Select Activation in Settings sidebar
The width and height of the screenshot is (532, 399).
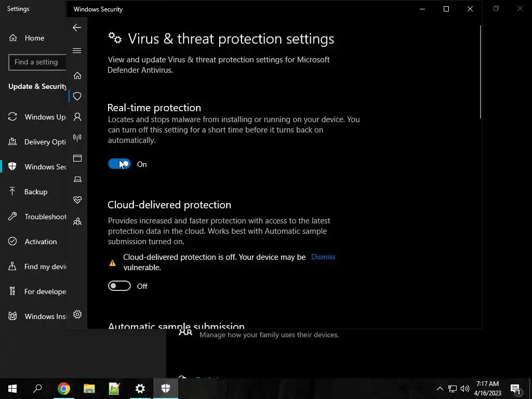[40, 242]
